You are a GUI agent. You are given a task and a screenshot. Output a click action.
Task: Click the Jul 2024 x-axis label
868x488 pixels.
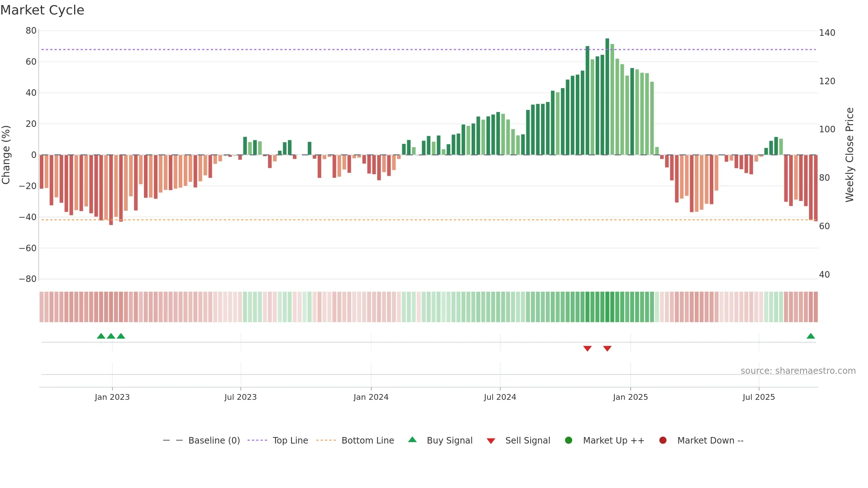click(500, 397)
